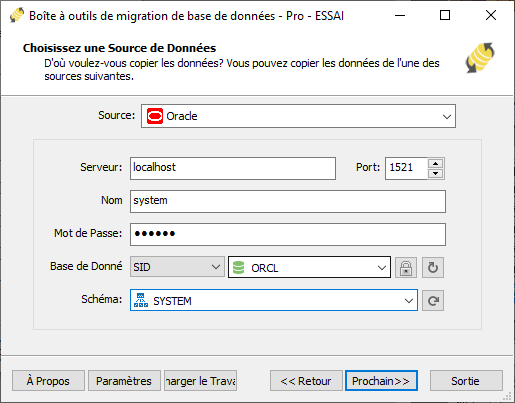This screenshot has height=403, width=515.
Task: Click the lock icon beside ORCL database
Action: pos(406,267)
